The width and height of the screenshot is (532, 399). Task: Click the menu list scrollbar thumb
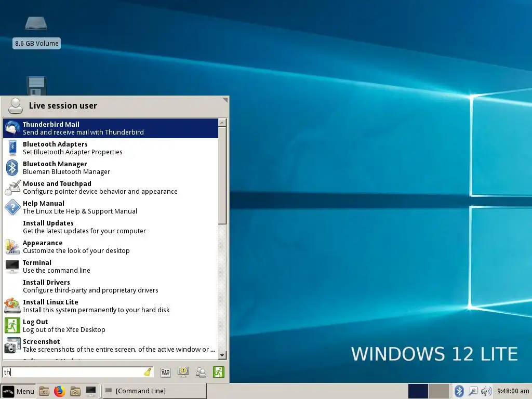click(x=222, y=176)
